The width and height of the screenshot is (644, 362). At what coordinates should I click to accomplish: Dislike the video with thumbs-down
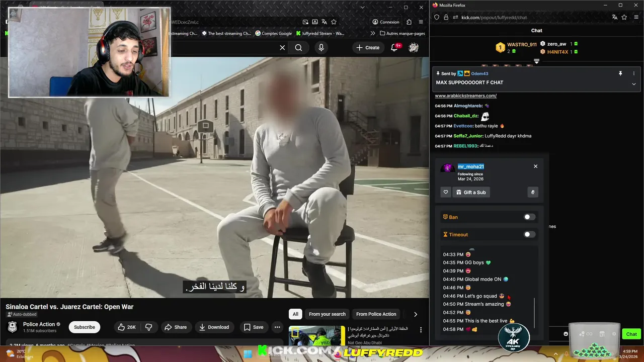point(148,327)
